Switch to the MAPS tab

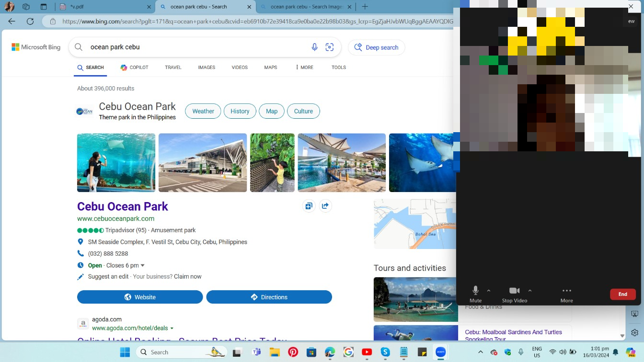click(271, 68)
